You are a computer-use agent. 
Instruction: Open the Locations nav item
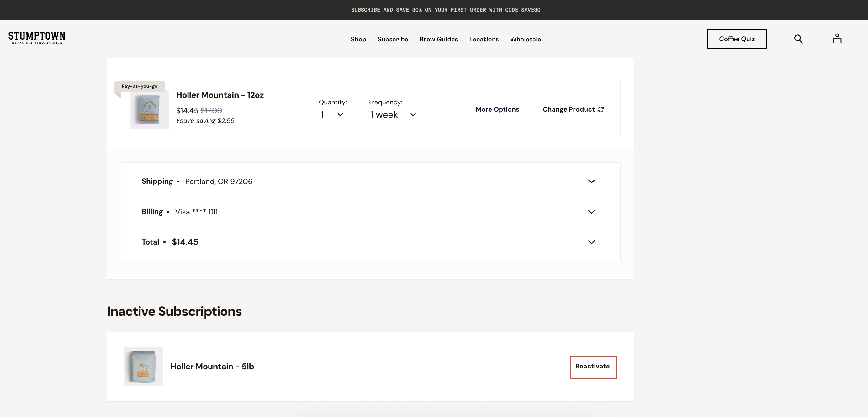pyautogui.click(x=484, y=39)
